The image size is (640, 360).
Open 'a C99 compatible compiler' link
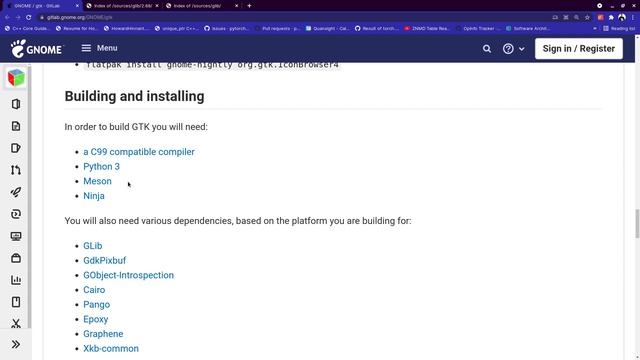(139, 152)
